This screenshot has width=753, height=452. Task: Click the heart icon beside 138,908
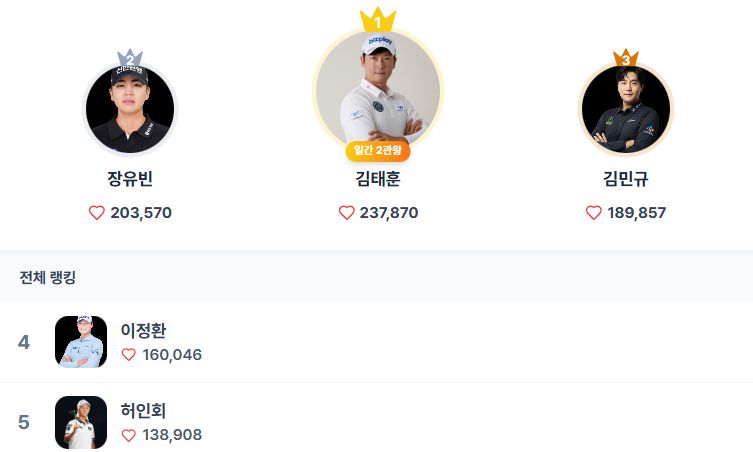click(x=128, y=435)
